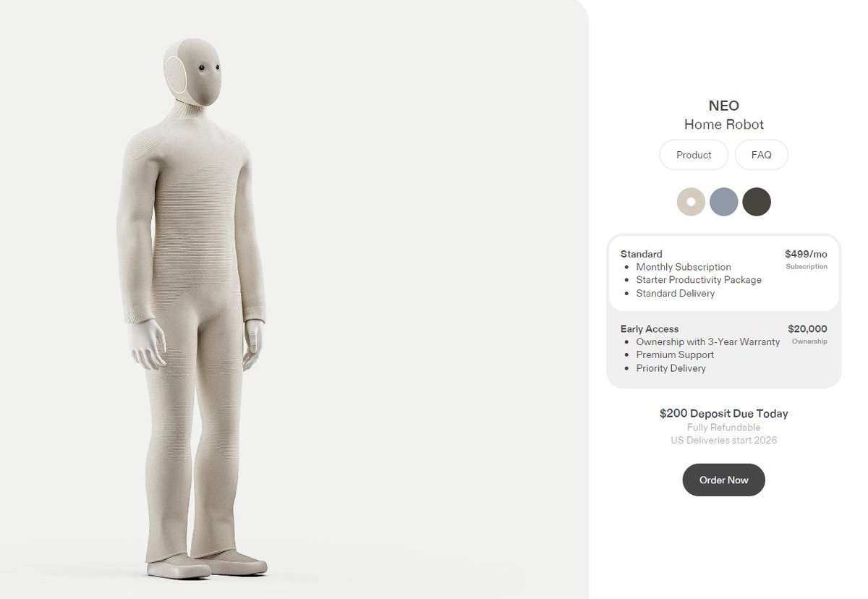Click the $20,000 ownership price
868x599 pixels.
pyautogui.click(x=807, y=329)
